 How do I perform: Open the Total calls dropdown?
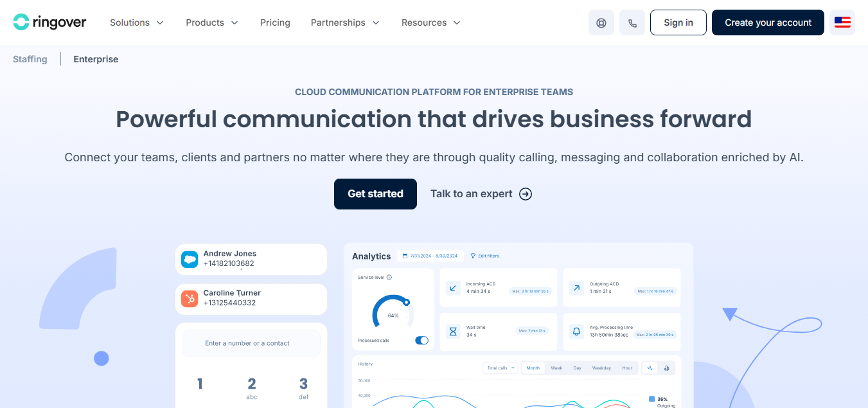pos(500,368)
